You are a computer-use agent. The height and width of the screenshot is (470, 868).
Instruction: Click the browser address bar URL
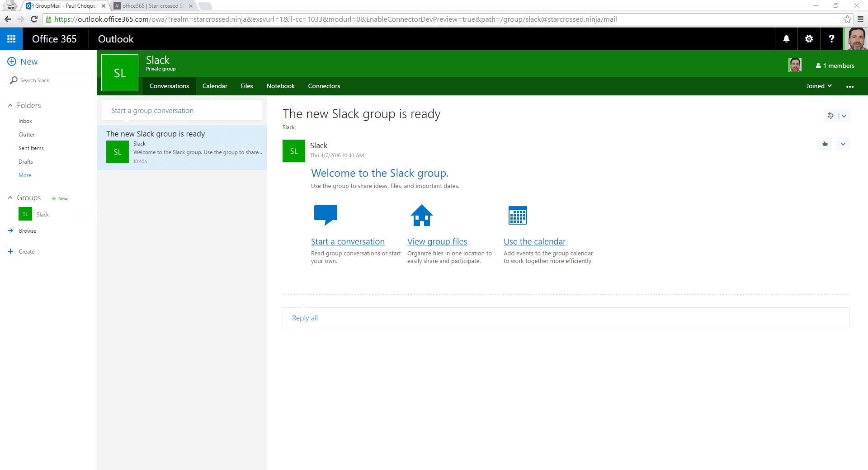[335, 19]
